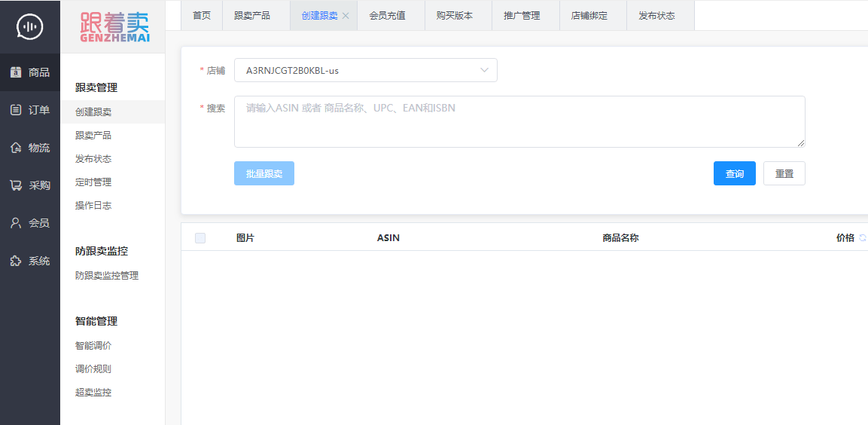The height and width of the screenshot is (425, 868).
Task: Click the 查询 search button
Action: coord(734,173)
